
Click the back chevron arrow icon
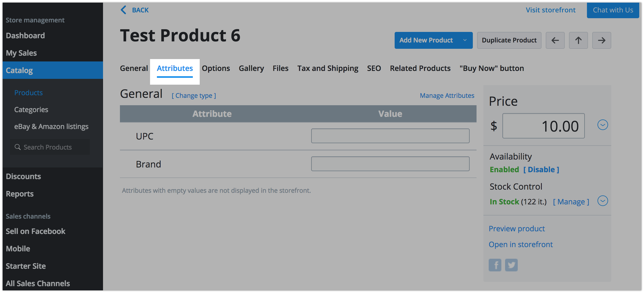coord(123,10)
